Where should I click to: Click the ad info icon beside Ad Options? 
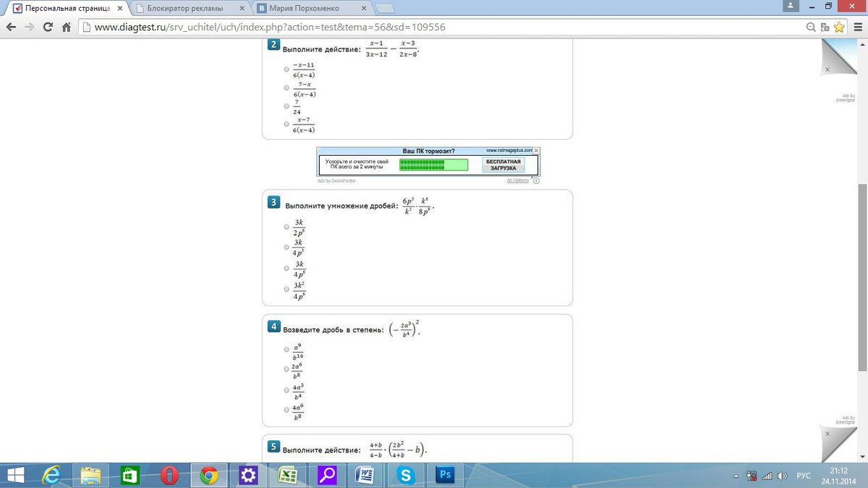(535, 180)
